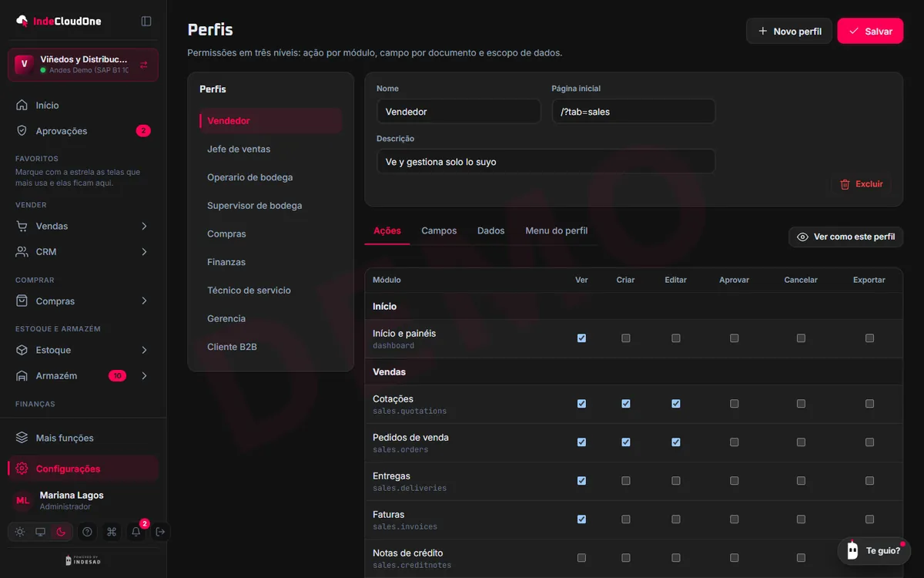Click the Início home icon
Viewport: 924px width, 578px height.
coord(22,106)
